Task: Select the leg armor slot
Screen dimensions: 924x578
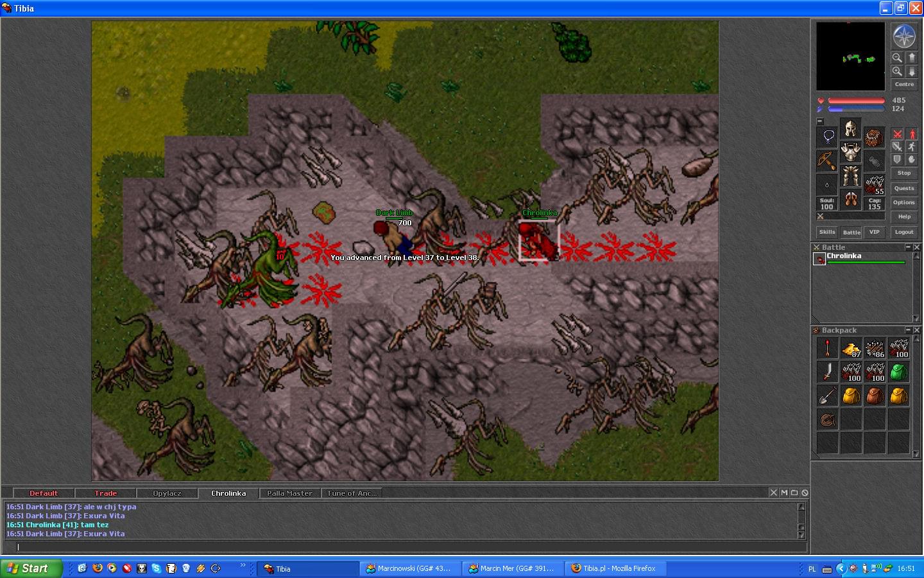Action: (x=851, y=176)
